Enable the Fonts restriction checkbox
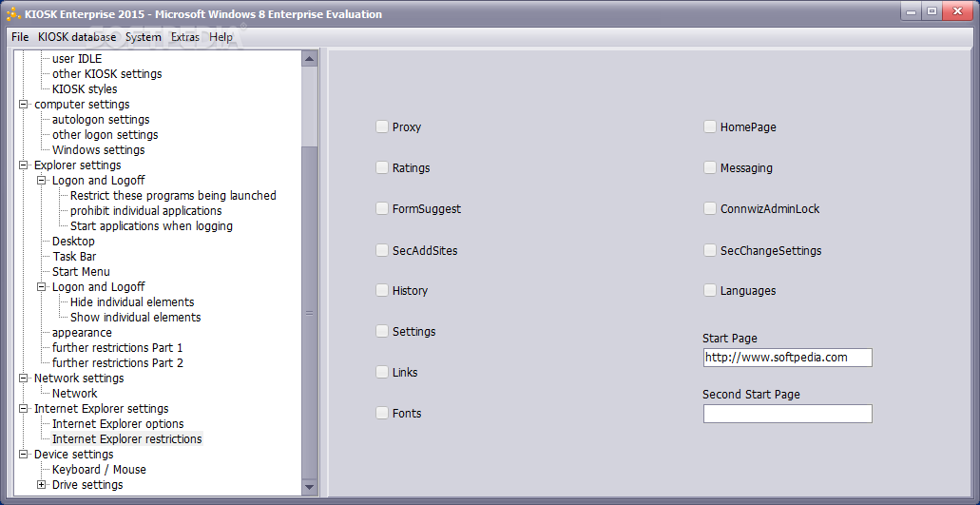Viewport: 980px width, 505px height. coord(382,413)
